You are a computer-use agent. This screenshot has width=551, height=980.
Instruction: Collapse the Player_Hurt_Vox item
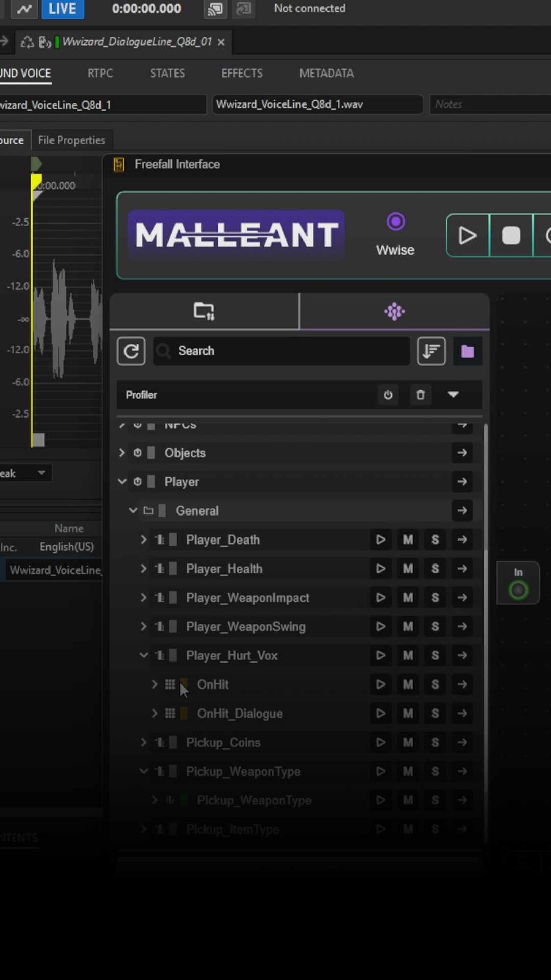[144, 655]
